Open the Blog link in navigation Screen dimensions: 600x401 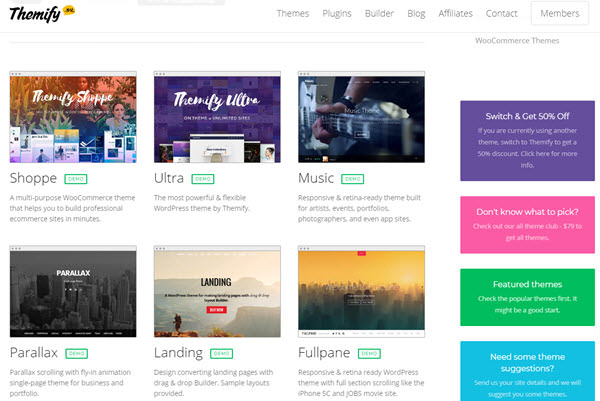coord(416,13)
